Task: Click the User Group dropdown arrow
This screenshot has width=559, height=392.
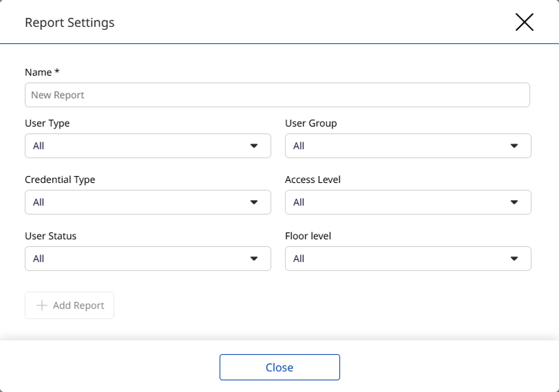Action: [x=514, y=146]
